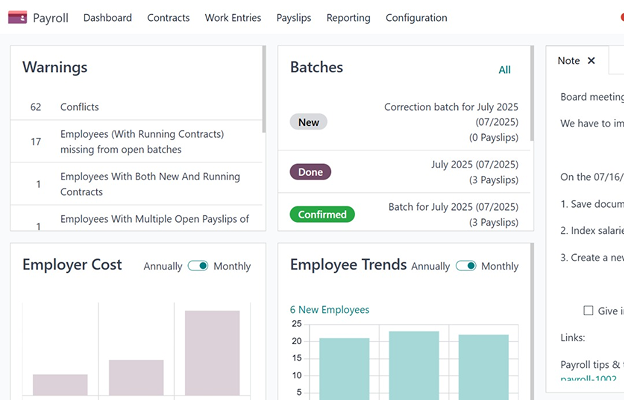Viewport: 624px width, 400px height.
Task: Open the Reporting menu
Action: click(x=348, y=18)
